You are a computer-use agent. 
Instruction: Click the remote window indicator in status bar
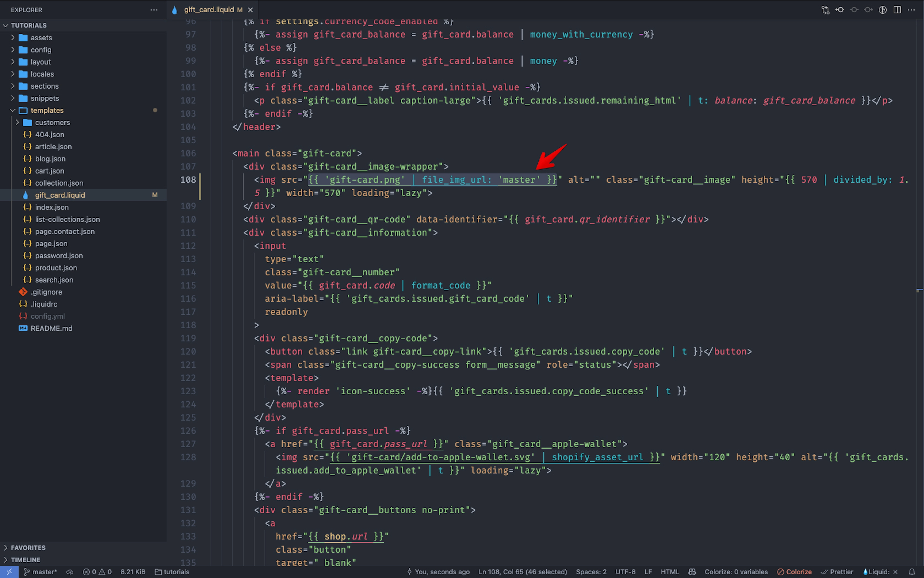click(x=10, y=572)
